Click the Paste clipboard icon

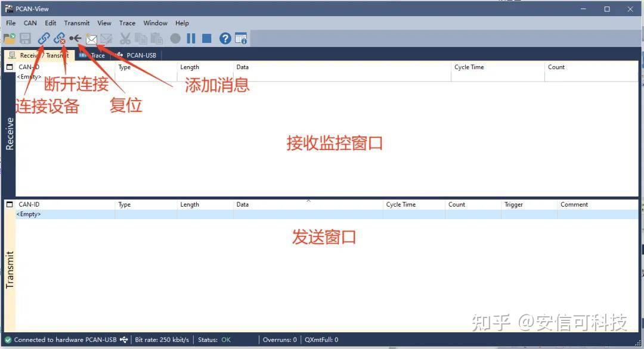pyautogui.click(x=157, y=39)
